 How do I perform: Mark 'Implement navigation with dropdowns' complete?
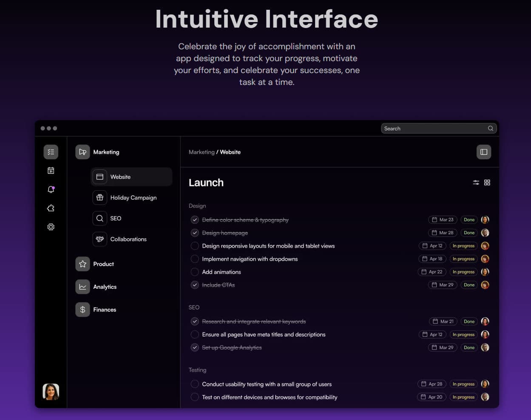point(195,259)
